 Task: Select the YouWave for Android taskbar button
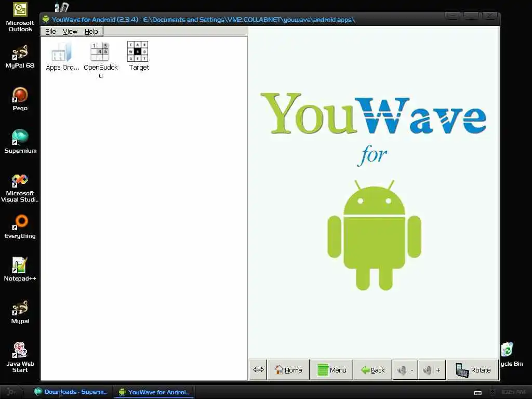154,392
